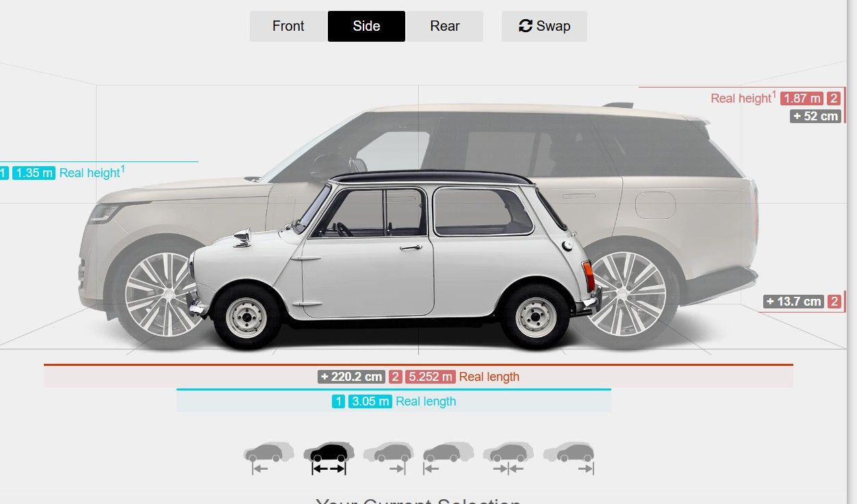Click the blue car 1 badge by length
This screenshot has height=504, width=857.
pyautogui.click(x=338, y=401)
